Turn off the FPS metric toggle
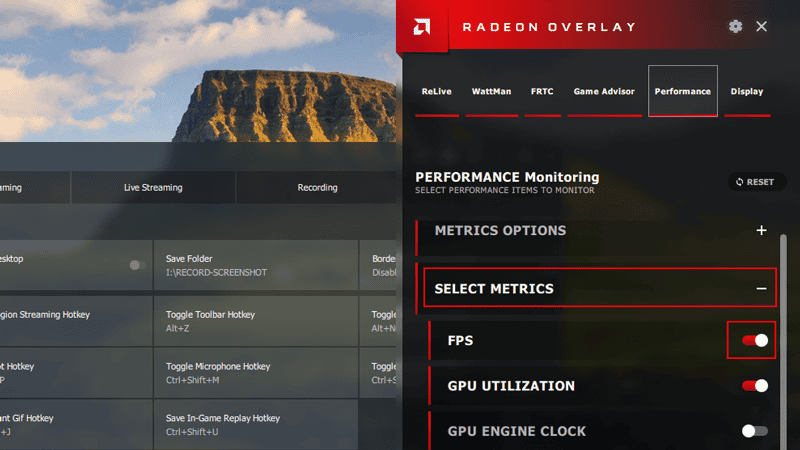This screenshot has width=800, height=450. 755,341
